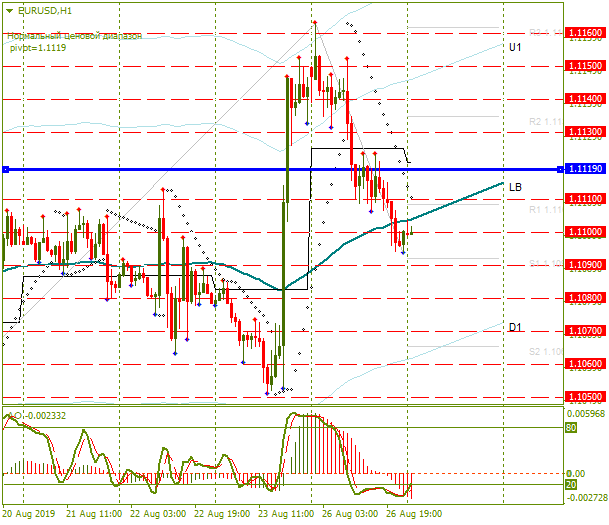
Task: Click the U1 upper channel label
Action: pyautogui.click(x=515, y=47)
